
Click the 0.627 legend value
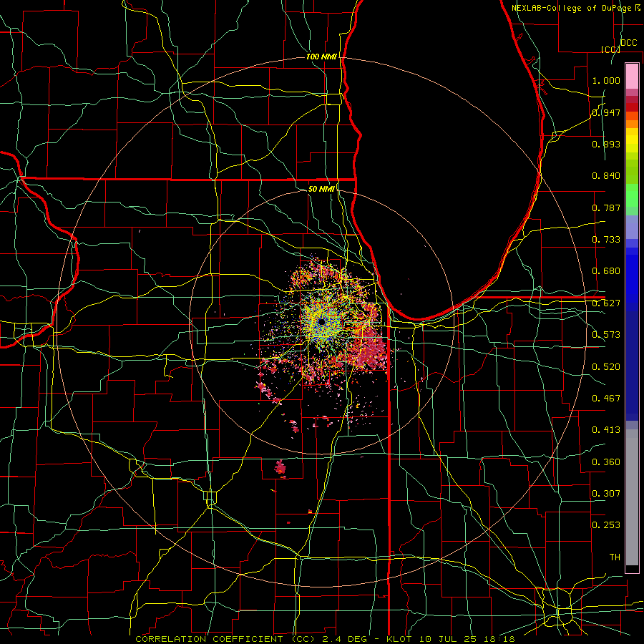[606, 303]
